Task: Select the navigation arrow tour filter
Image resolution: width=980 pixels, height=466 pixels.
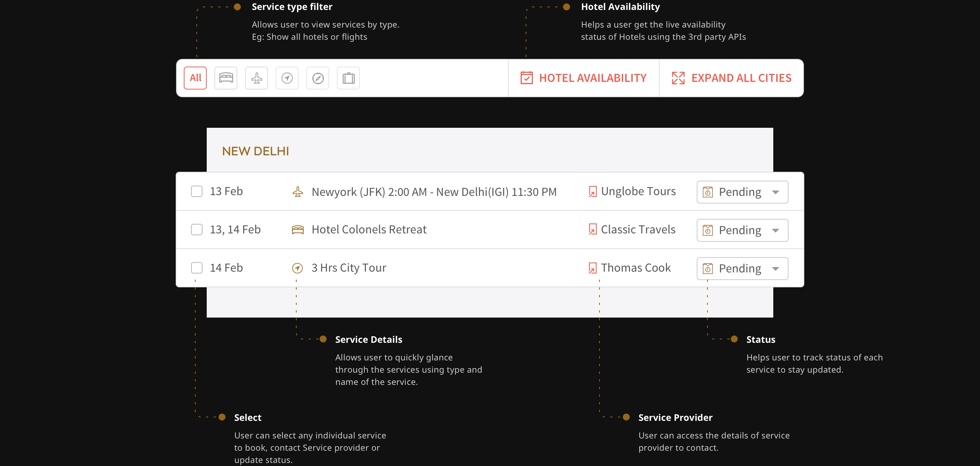Action: click(287, 78)
